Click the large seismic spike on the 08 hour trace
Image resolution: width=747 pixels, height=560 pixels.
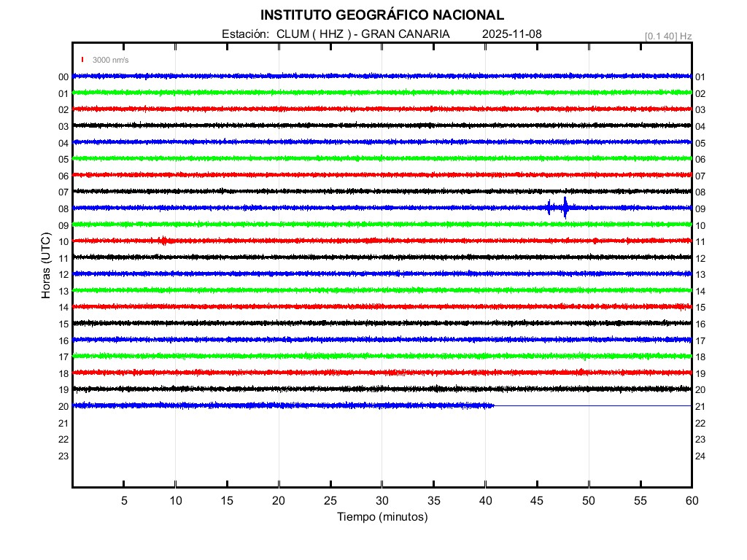click(565, 208)
